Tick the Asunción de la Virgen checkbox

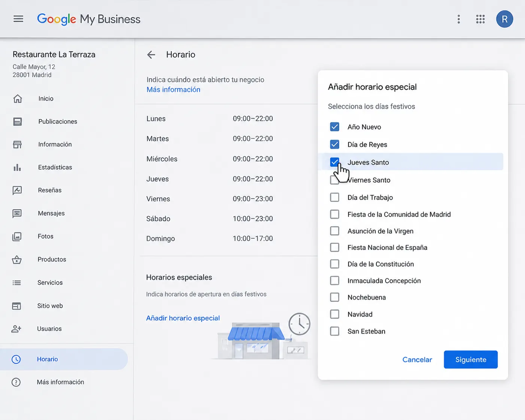(x=335, y=231)
